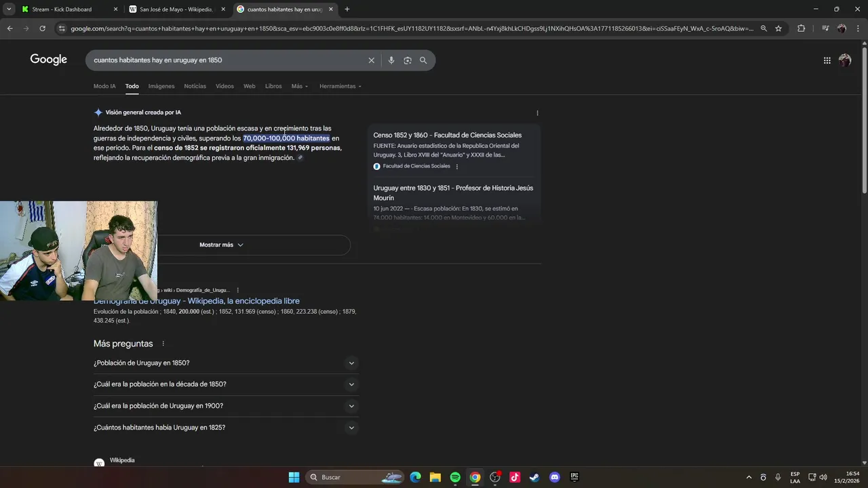Open options for the Demografía de Uruguay result
This screenshot has height=488, width=868.
237,290
